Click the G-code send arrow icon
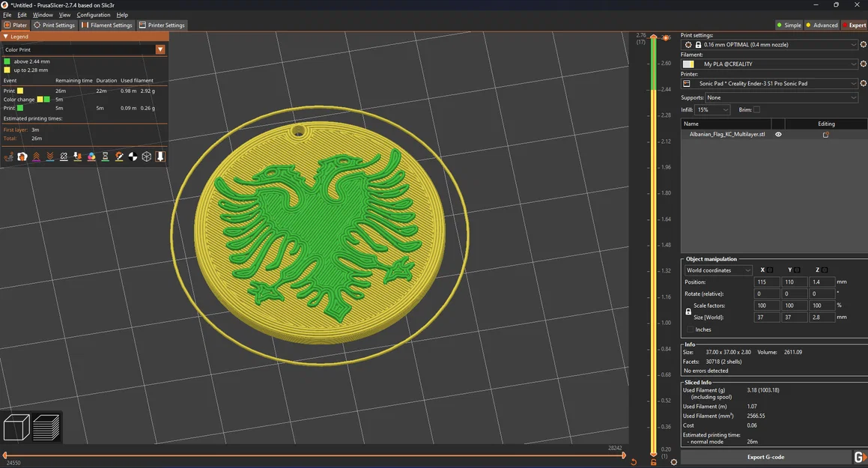This screenshot has width=868, height=468. [x=860, y=457]
